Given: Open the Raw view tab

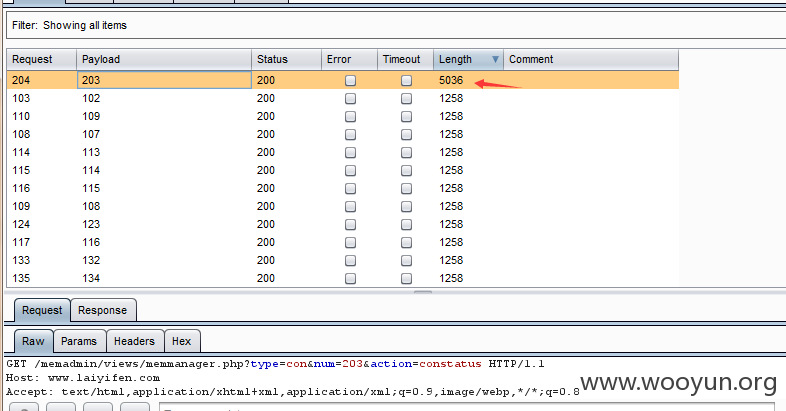Looking at the screenshot, I should coord(33,341).
